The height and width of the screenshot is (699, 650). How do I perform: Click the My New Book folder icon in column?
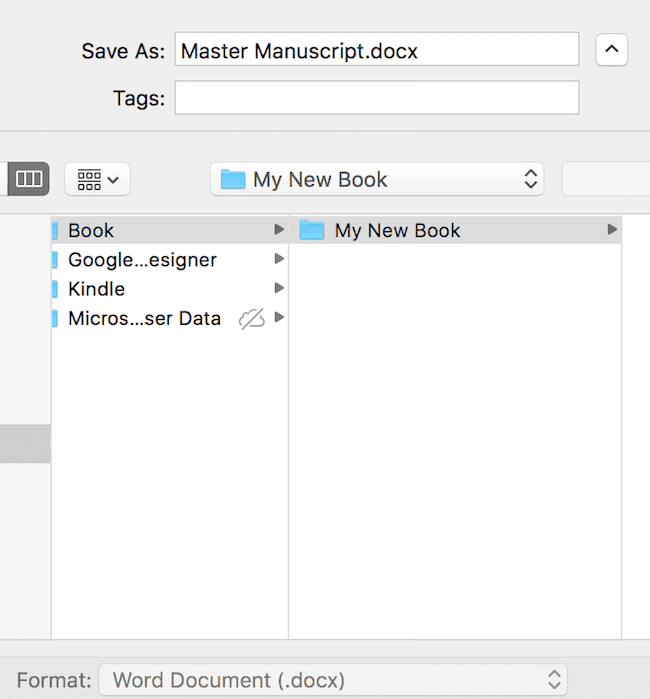pos(313,231)
